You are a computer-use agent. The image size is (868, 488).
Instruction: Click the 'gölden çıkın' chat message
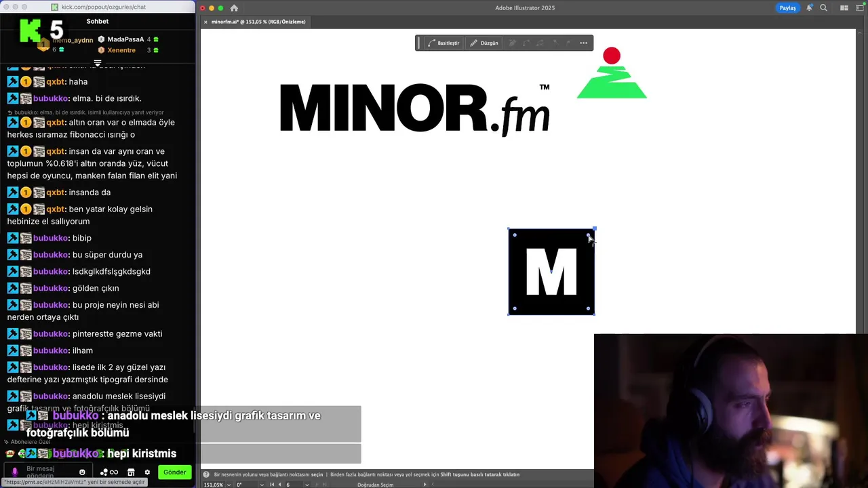[x=96, y=288]
